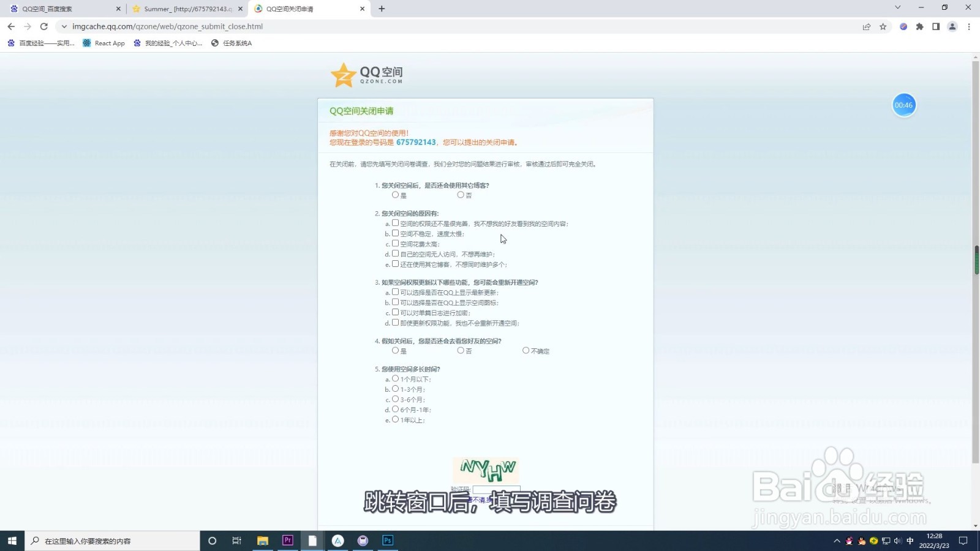Click the blue 00:46 timer bubble
The image size is (980, 551).
903,105
